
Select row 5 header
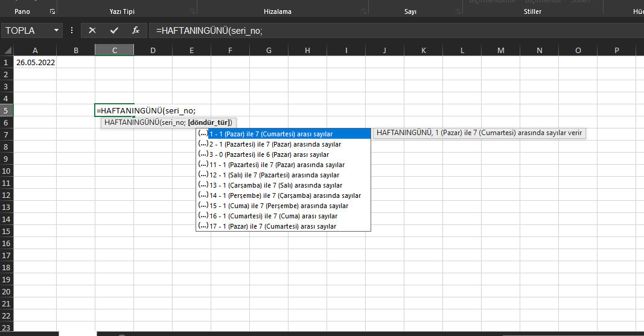tap(6, 110)
